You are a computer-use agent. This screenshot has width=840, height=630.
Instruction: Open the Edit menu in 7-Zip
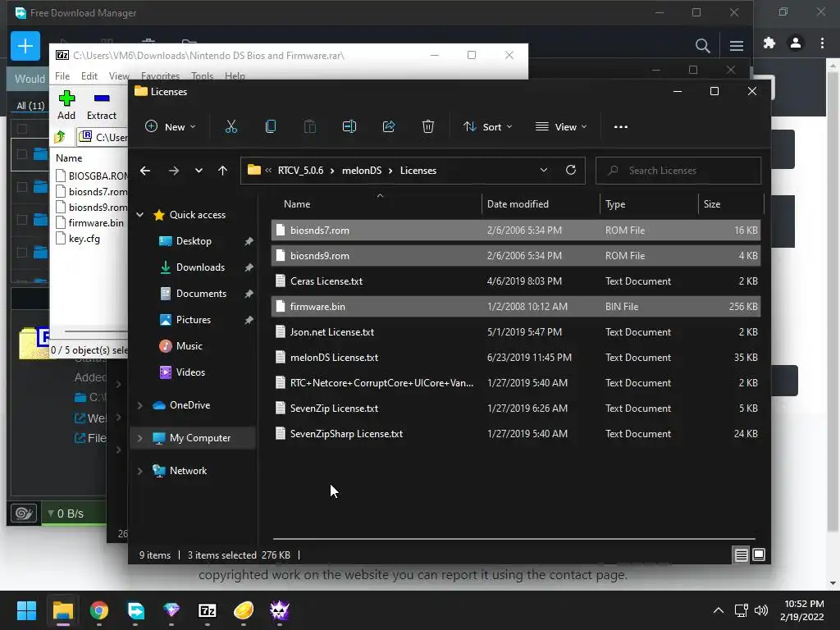click(x=89, y=76)
